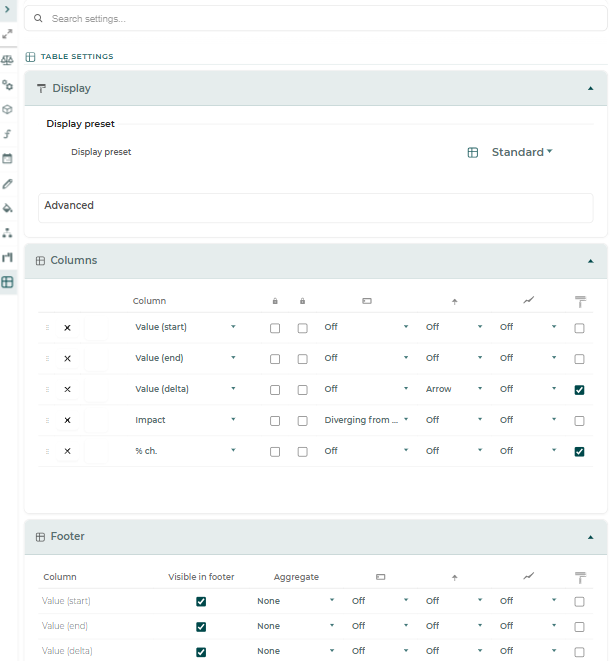Viewport: 613px width, 661px height.
Task: Collapse the Footer section arrow
Action: pos(591,537)
